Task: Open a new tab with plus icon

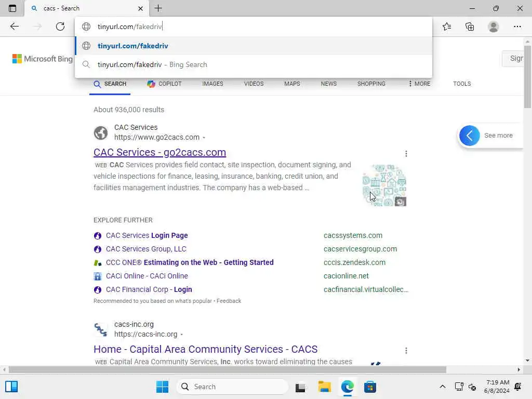Action: [x=158, y=8]
